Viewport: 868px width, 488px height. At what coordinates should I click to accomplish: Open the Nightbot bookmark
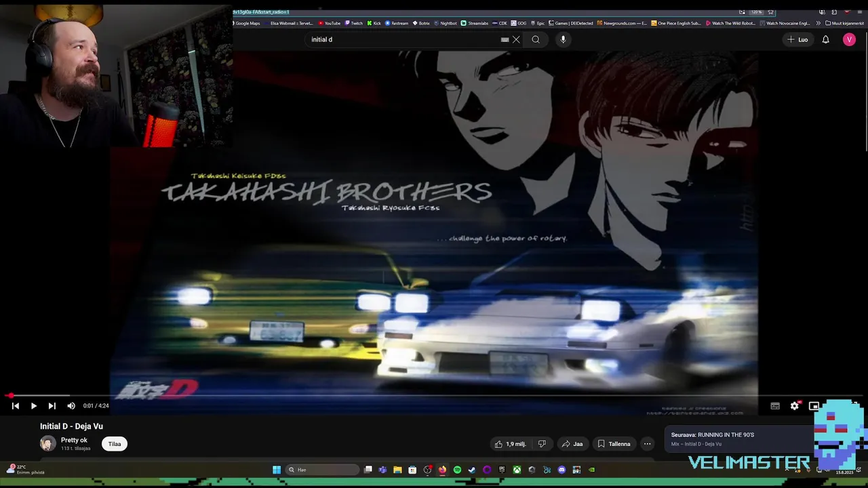pyautogui.click(x=446, y=23)
